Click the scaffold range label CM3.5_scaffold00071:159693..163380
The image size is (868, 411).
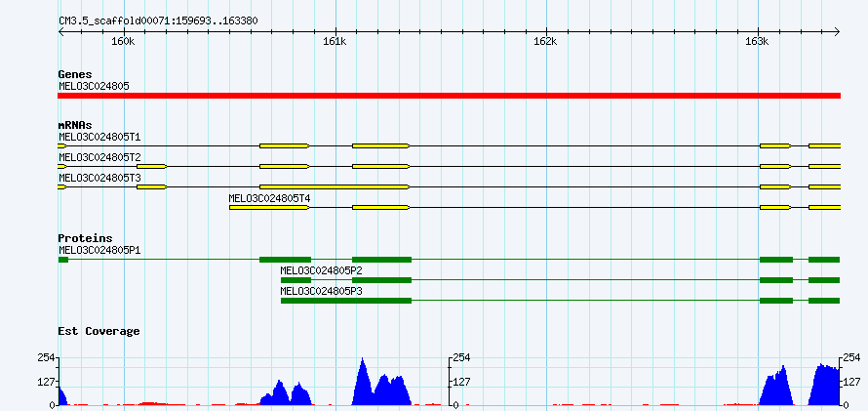click(x=158, y=21)
